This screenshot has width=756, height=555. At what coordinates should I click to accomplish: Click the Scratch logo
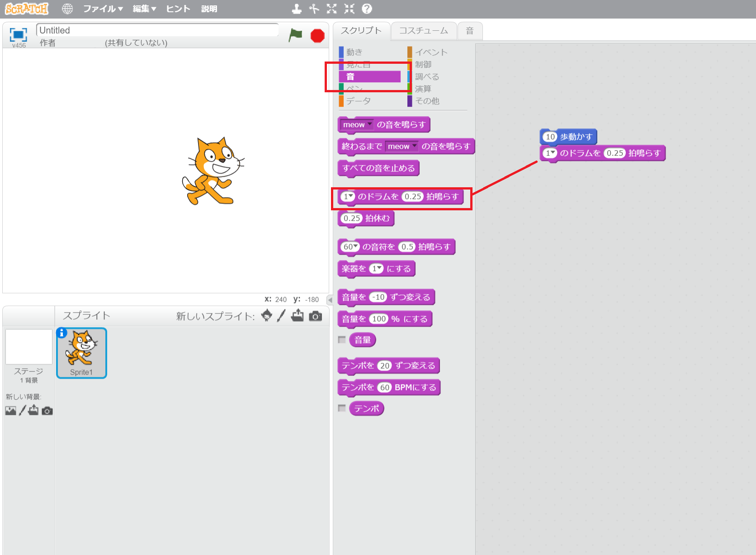27,9
